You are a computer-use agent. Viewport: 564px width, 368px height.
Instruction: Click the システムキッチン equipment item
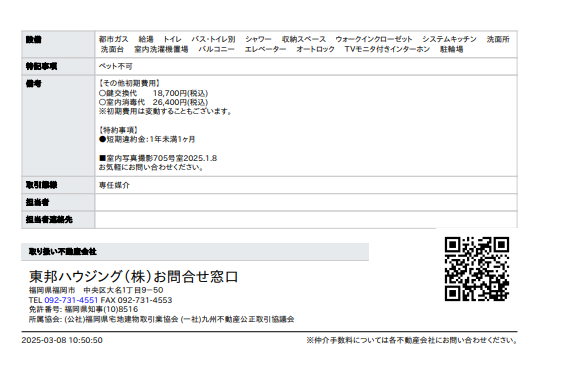tap(449, 39)
